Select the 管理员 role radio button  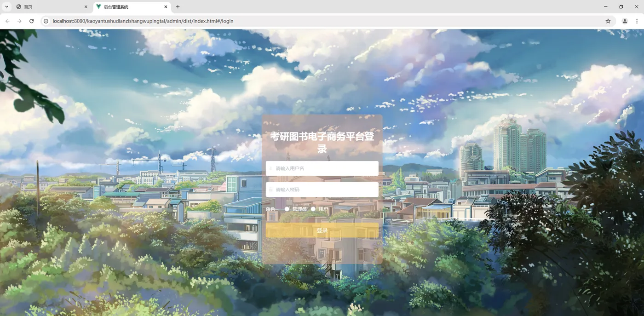287,209
